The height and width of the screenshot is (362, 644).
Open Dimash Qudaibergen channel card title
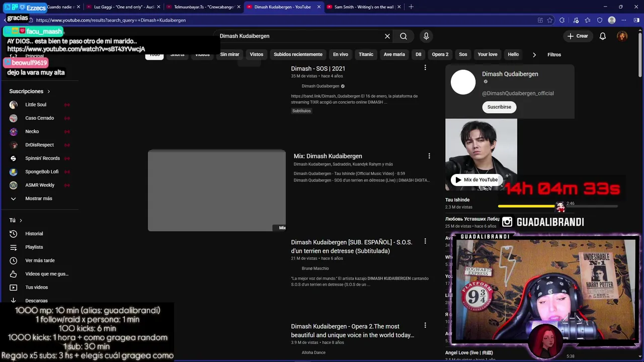510,74
